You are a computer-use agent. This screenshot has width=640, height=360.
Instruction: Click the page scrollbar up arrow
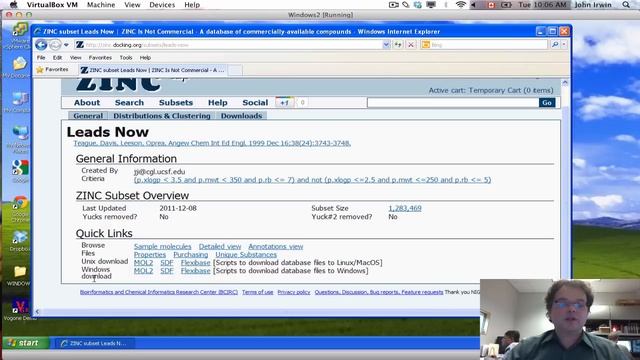tap(565, 83)
